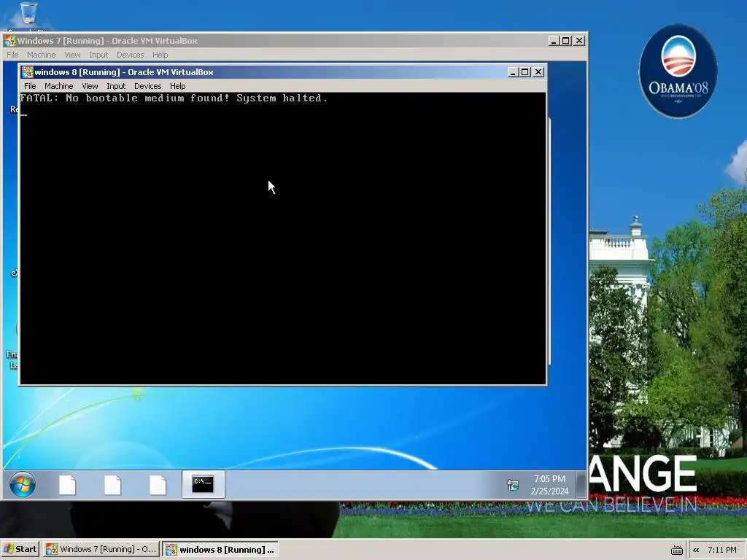This screenshot has width=747, height=560.
Task: Maximize the windows 8 VirtualBox window
Action: tap(525, 72)
